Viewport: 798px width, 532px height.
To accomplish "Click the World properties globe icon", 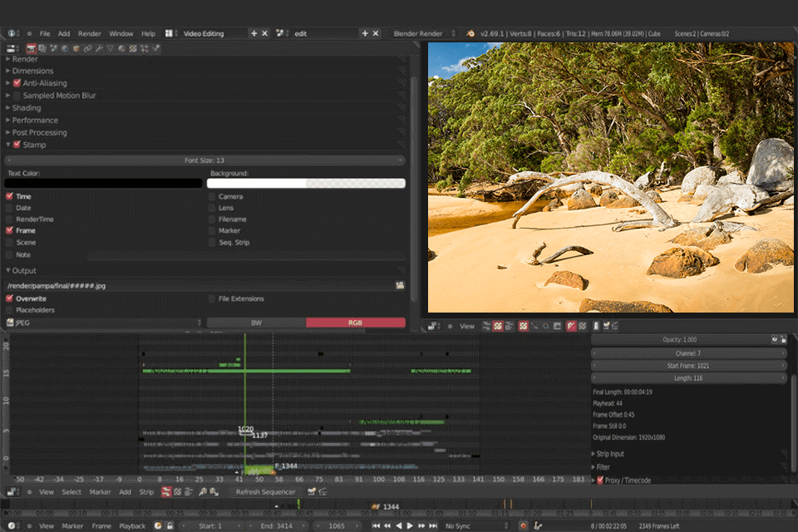I will click(x=64, y=48).
